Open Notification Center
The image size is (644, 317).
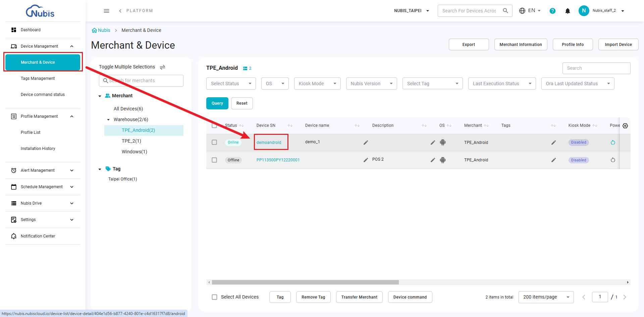click(43, 236)
